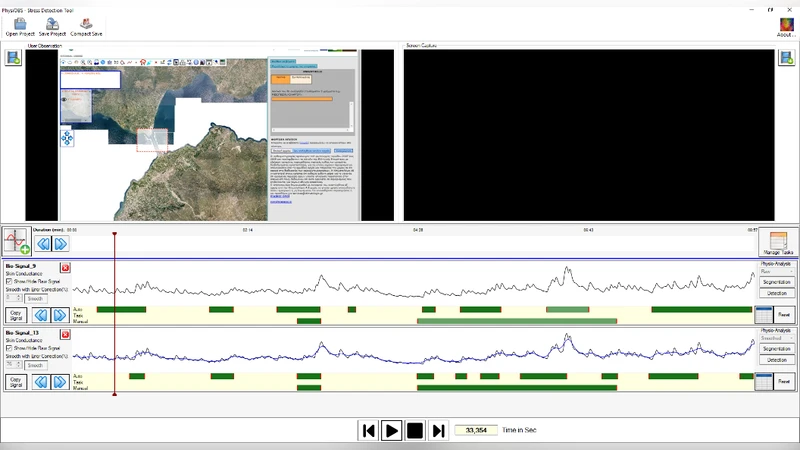This screenshot has height=450, width=800.
Task: Click the Compact Save icon
Action: click(86, 23)
